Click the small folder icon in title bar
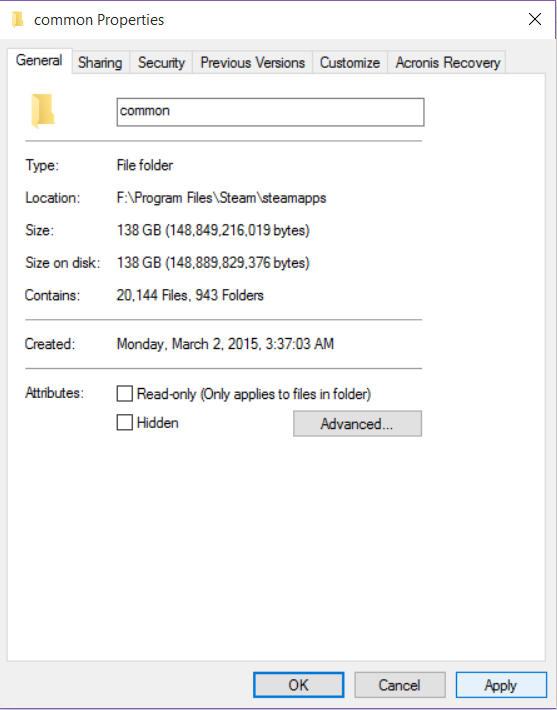 tap(18, 20)
